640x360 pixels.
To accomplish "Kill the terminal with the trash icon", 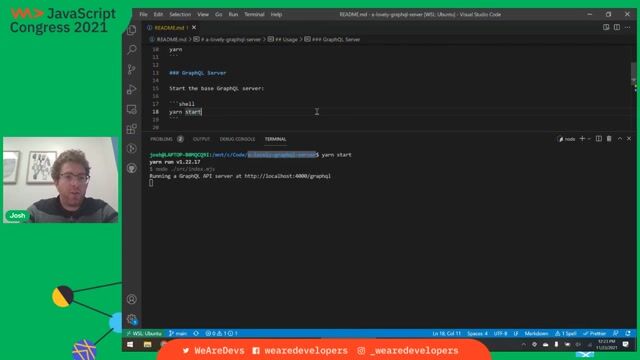I will [609, 139].
